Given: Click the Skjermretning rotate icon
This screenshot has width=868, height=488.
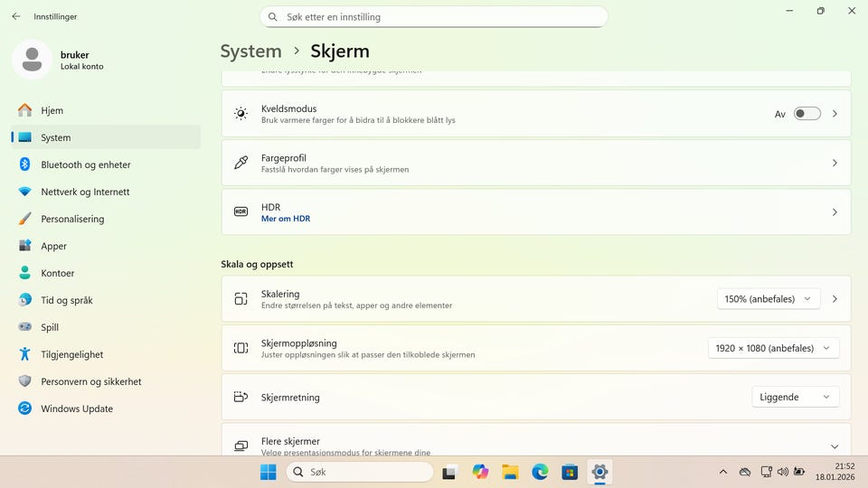Looking at the screenshot, I should [x=241, y=397].
